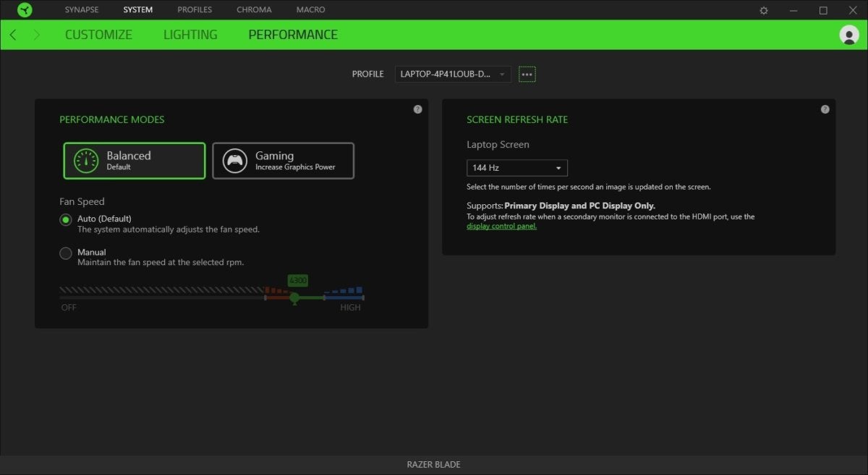Click the fan speed slider handle

tap(294, 298)
